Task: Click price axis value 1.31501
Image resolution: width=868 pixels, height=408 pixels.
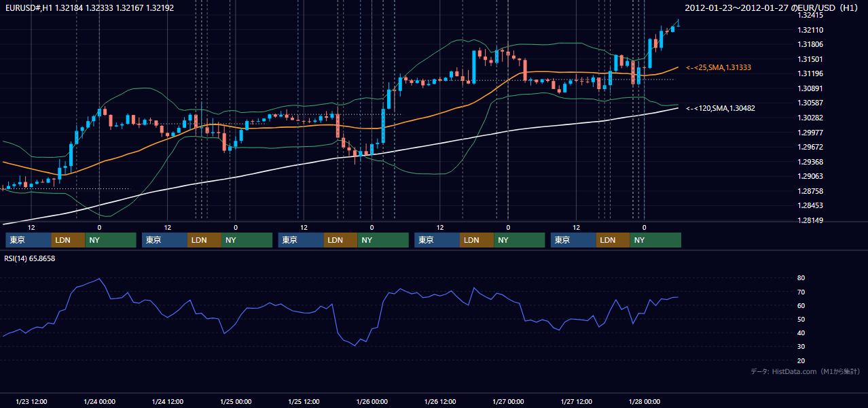Action: [810, 59]
